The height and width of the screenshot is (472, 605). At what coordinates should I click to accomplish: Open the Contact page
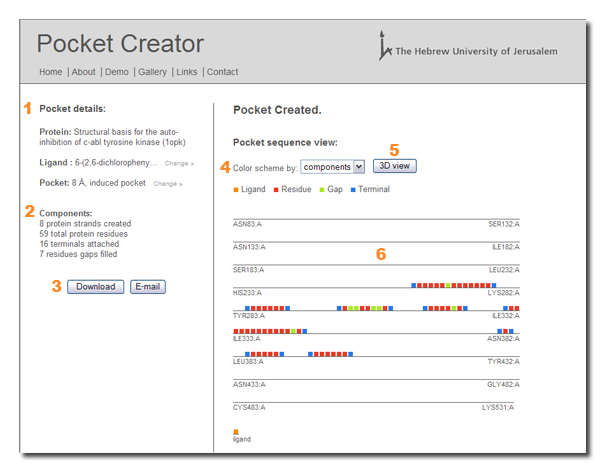(x=223, y=72)
